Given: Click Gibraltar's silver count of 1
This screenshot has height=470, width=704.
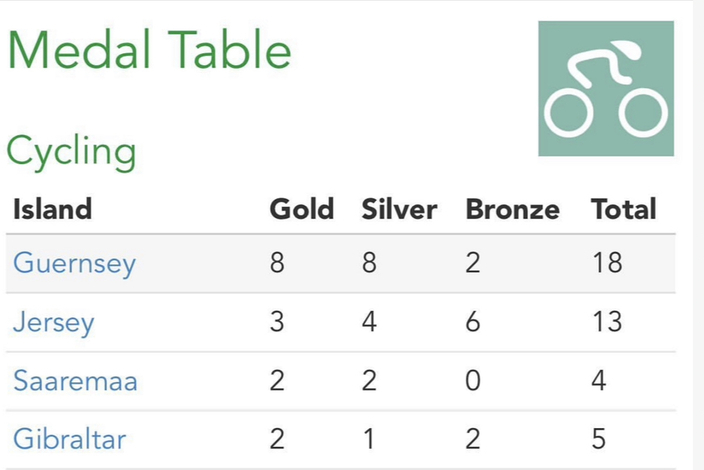Looking at the screenshot, I should tap(369, 439).
